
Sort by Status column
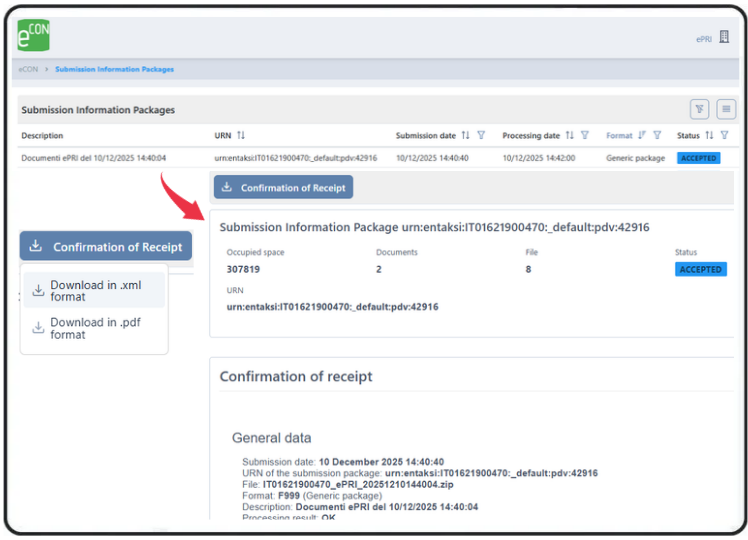coord(709,135)
